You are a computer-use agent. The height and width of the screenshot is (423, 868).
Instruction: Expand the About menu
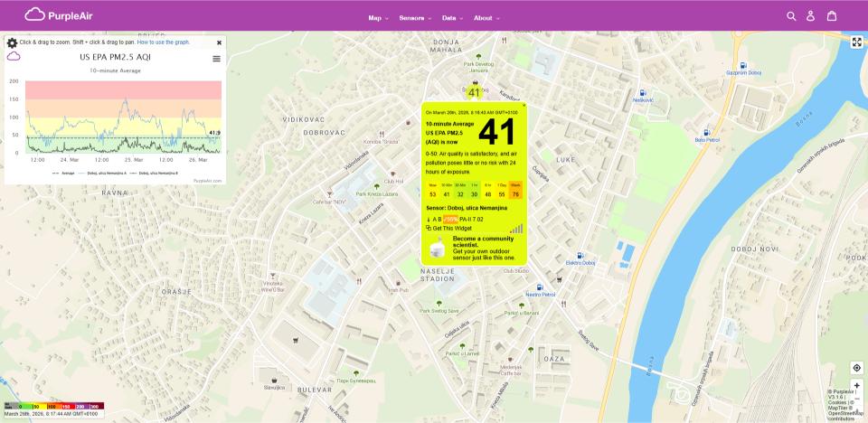[486, 18]
